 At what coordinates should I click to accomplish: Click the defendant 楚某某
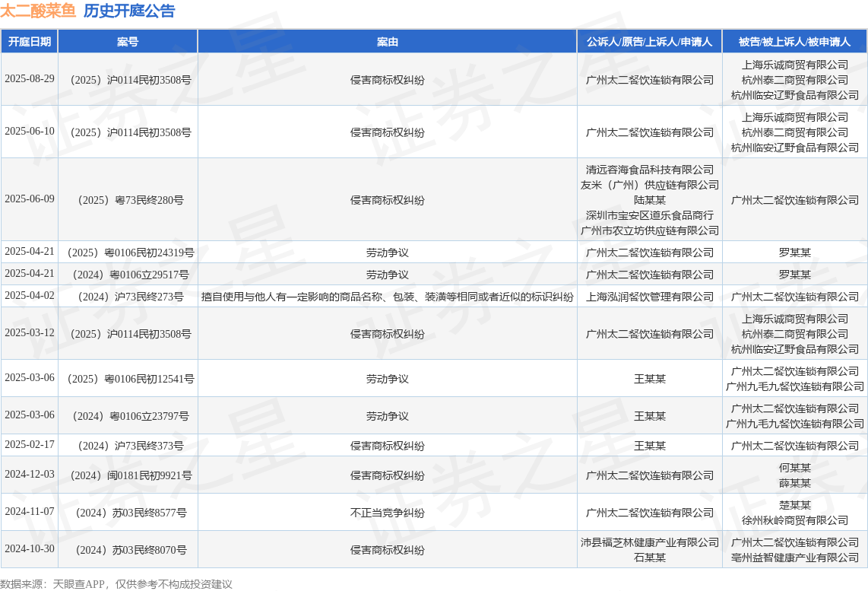(x=795, y=505)
